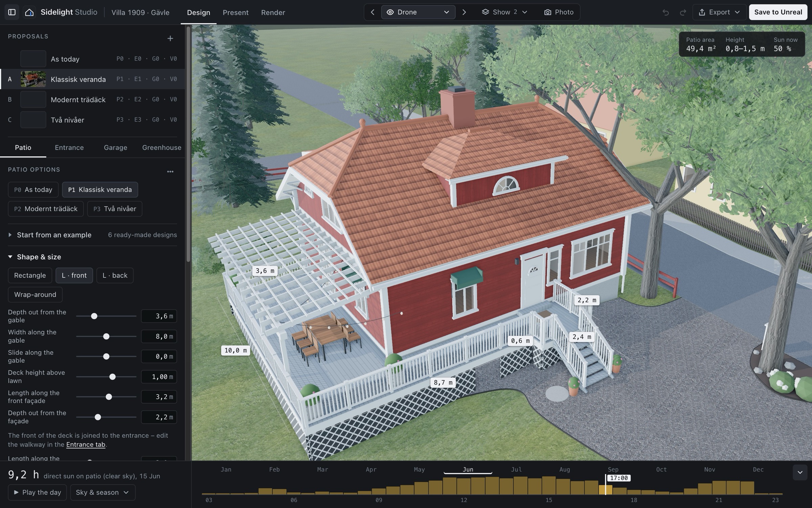812x508 pixels.
Task: Go to previous camera view
Action: click(x=373, y=12)
